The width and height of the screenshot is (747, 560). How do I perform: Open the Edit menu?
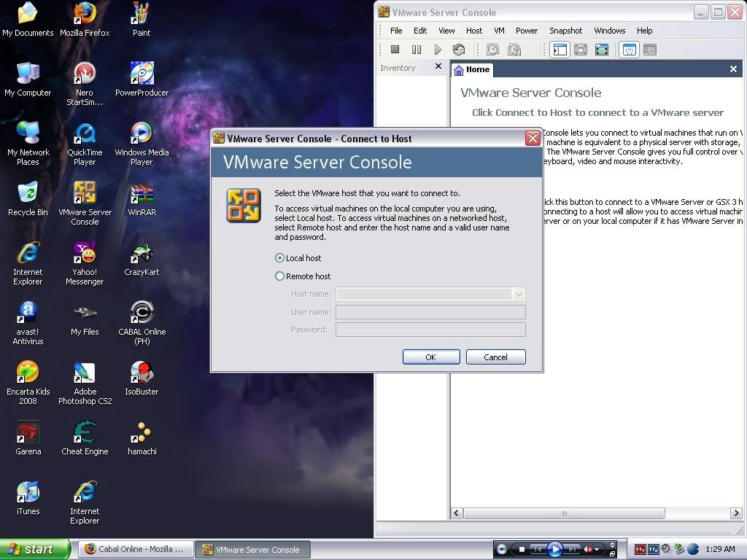(420, 31)
